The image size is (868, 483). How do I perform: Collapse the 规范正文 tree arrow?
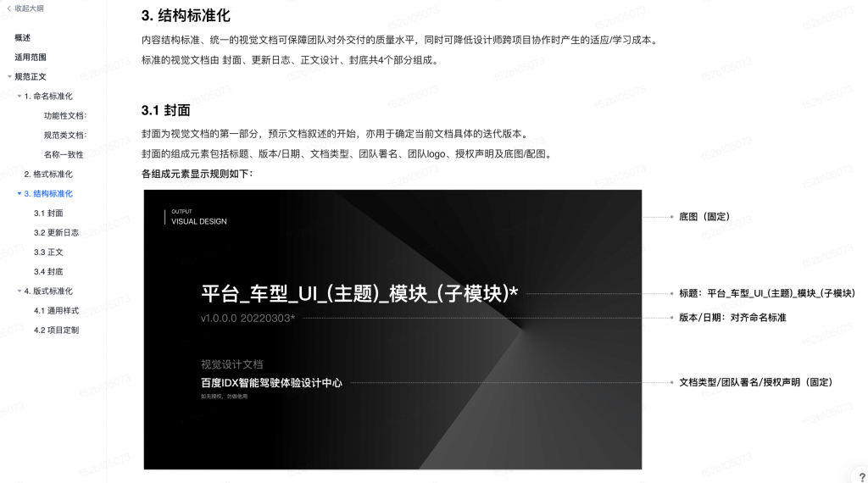click(9, 76)
